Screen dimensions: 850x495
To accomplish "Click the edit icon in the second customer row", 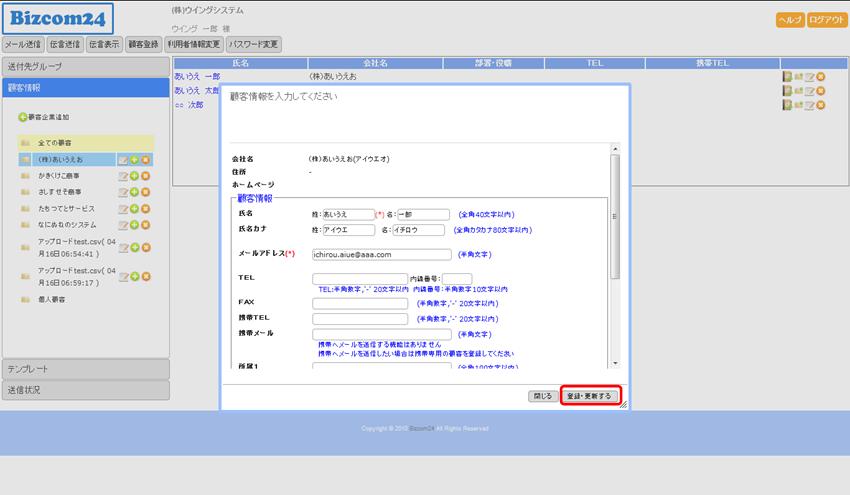I will 810,91.
